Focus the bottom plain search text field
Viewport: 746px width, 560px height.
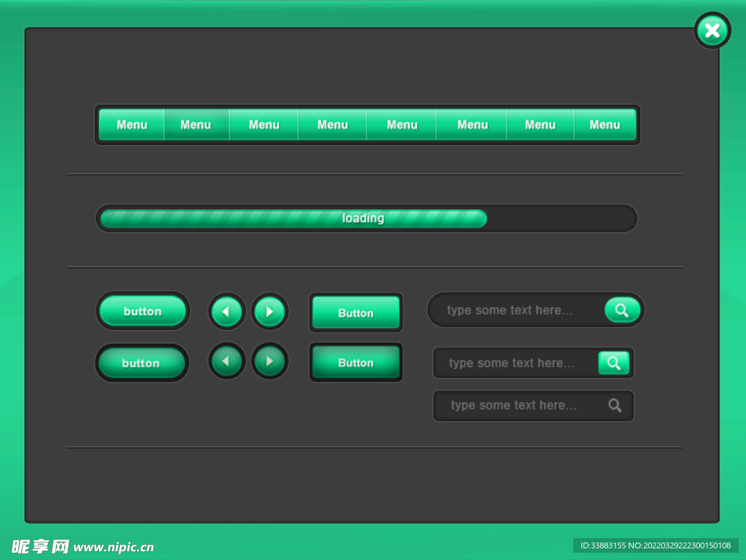tap(533, 406)
